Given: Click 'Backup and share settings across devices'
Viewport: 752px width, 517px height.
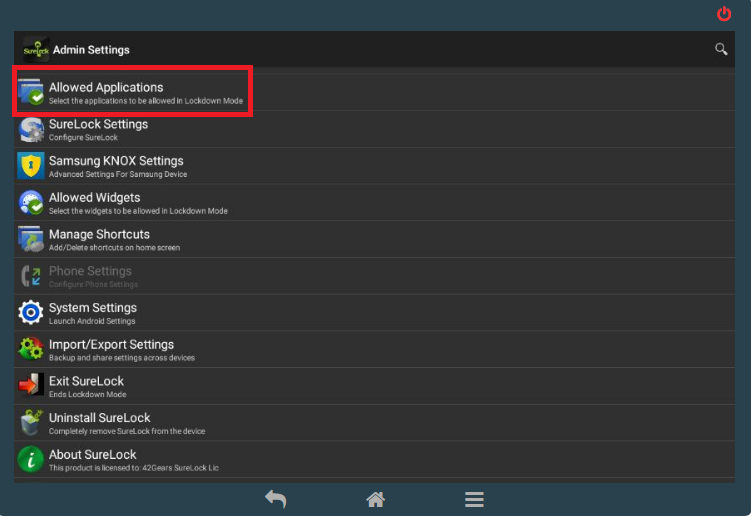Looking at the screenshot, I should (x=122, y=358).
